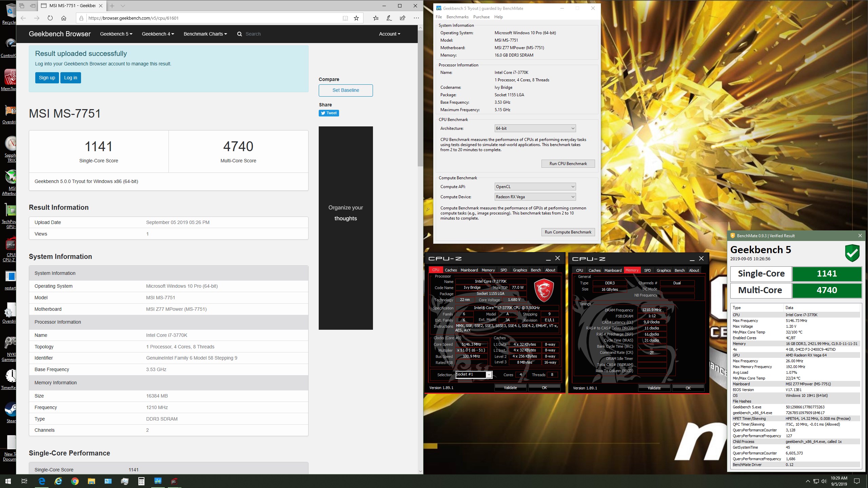Switch to SPD tab in right CPU-Z window
This screenshot has width=868, height=488.
click(x=647, y=270)
